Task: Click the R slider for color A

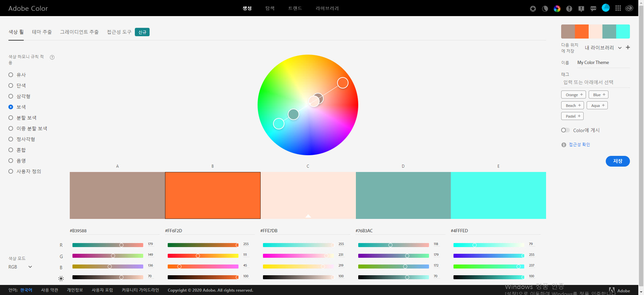Action: pyautogui.click(x=108, y=245)
